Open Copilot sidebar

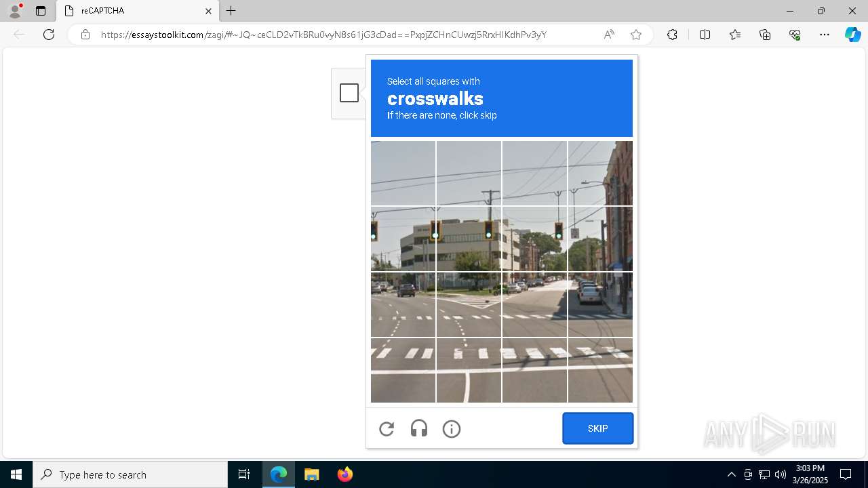(x=852, y=35)
